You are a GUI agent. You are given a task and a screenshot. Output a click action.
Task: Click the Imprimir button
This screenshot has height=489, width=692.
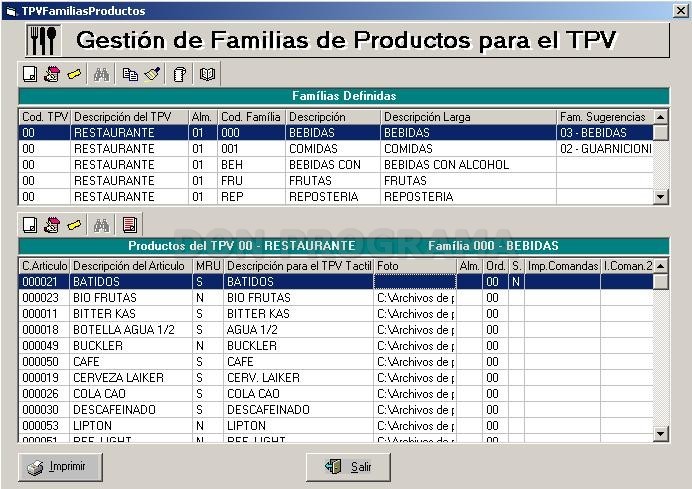point(60,467)
